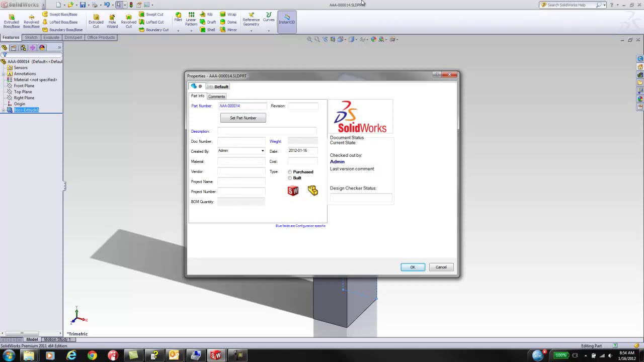Expand the Reference Geometry dropdown
Screen dimensions: 644x362
pos(251,31)
